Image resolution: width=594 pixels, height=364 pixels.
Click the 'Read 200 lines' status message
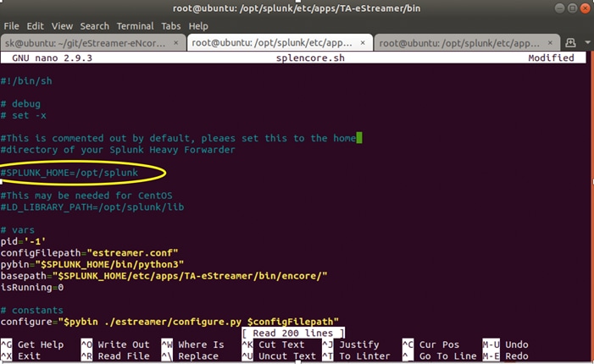coord(293,333)
